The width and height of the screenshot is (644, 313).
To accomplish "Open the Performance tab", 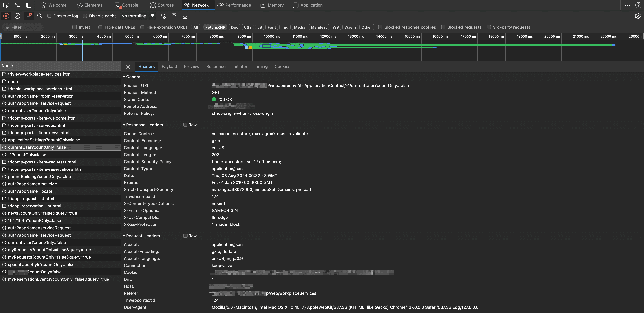I will pos(234,5).
